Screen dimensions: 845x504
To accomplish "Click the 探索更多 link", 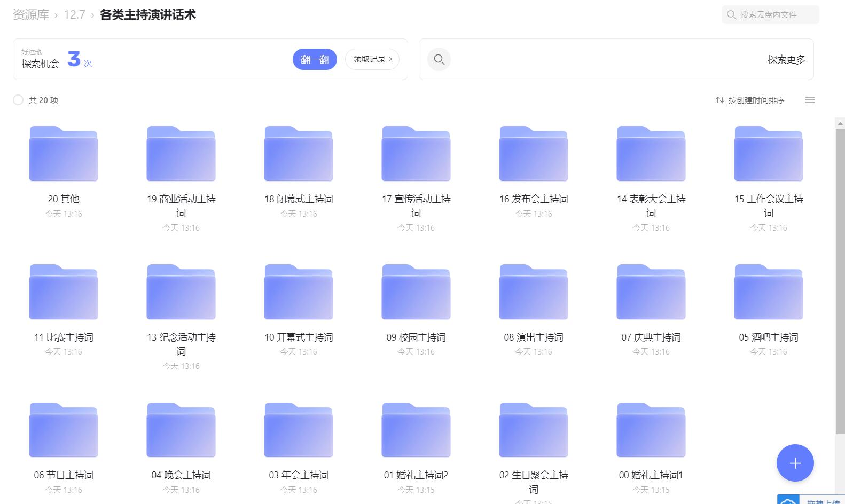I will [x=786, y=60].
